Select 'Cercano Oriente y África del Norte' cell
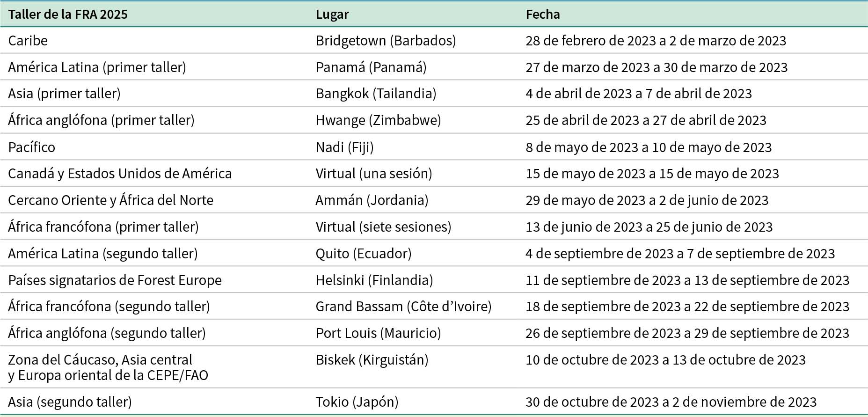The image size is (868, 417). click(110, 200)
